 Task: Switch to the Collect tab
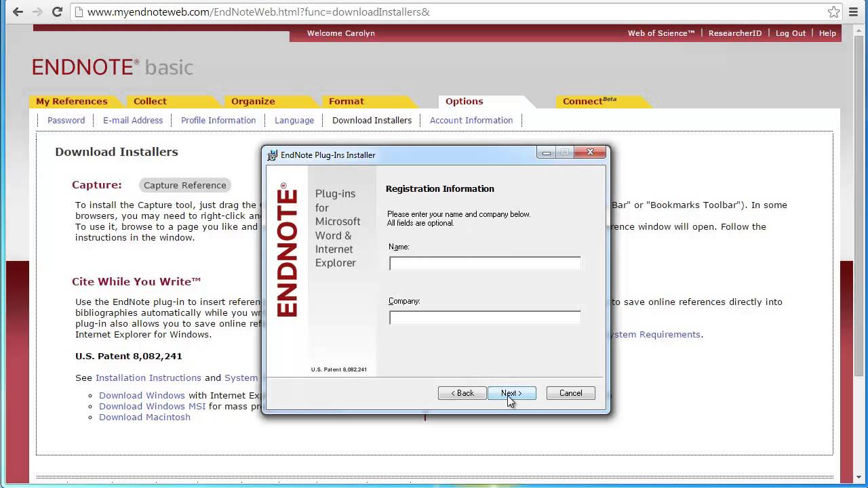pos(150,101)
